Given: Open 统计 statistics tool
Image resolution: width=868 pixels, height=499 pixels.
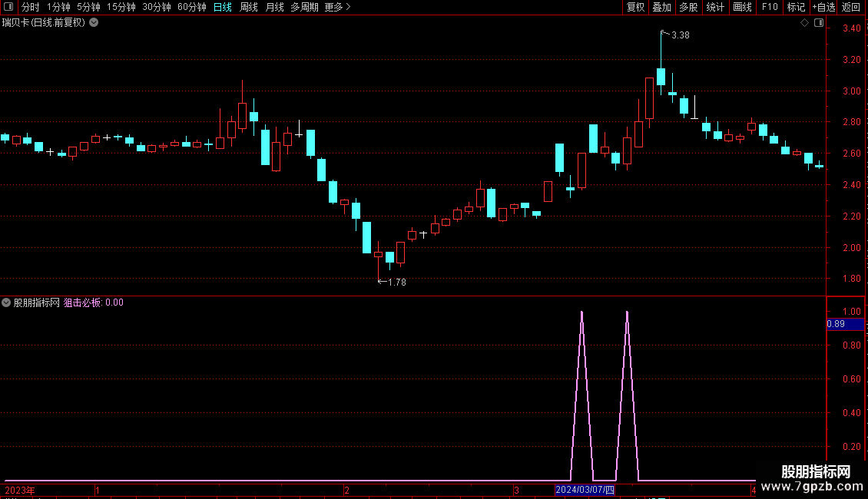Looking at the screenshot, I should point(715,7).
